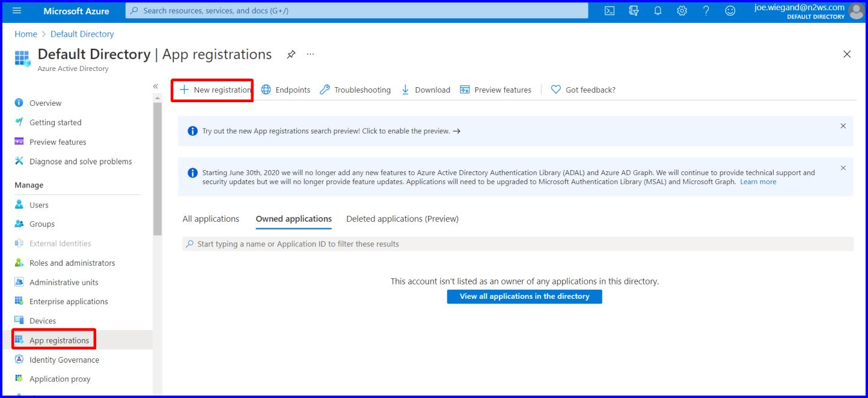
Task: Click View all applications in the directory
Action: (524, 296)
